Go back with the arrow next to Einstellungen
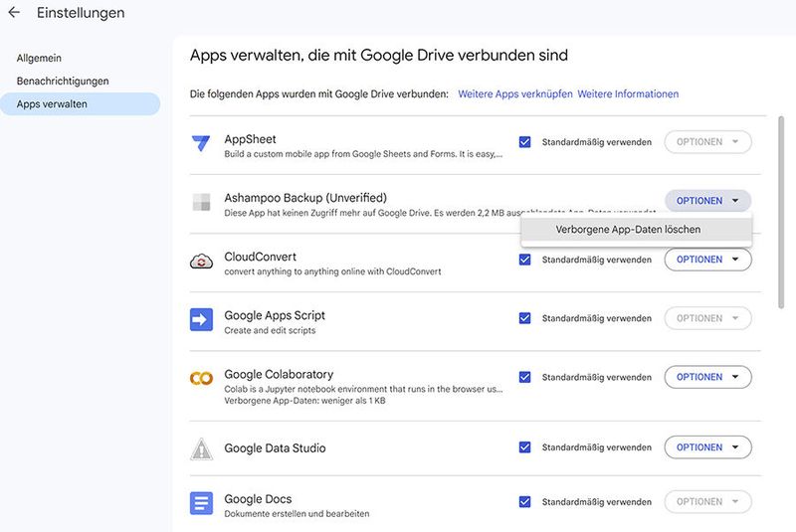Image resolution: width=796 pixels, height=532 pixels. click(x=14, y=12)
